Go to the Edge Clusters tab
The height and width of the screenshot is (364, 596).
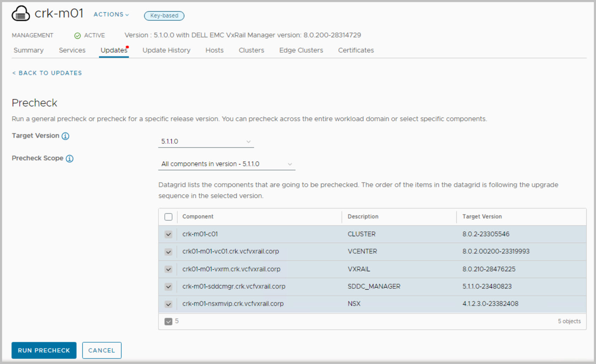[x=301, y=50]
